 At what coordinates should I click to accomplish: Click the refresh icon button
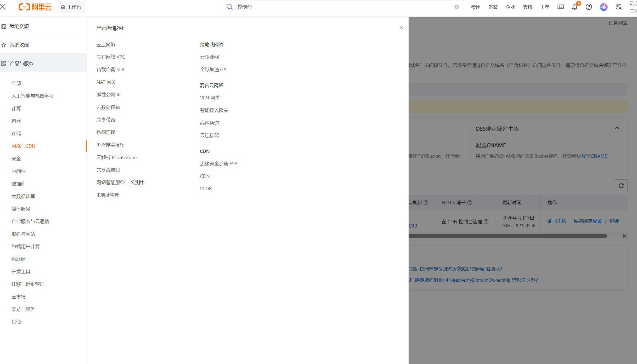(621, 186)
